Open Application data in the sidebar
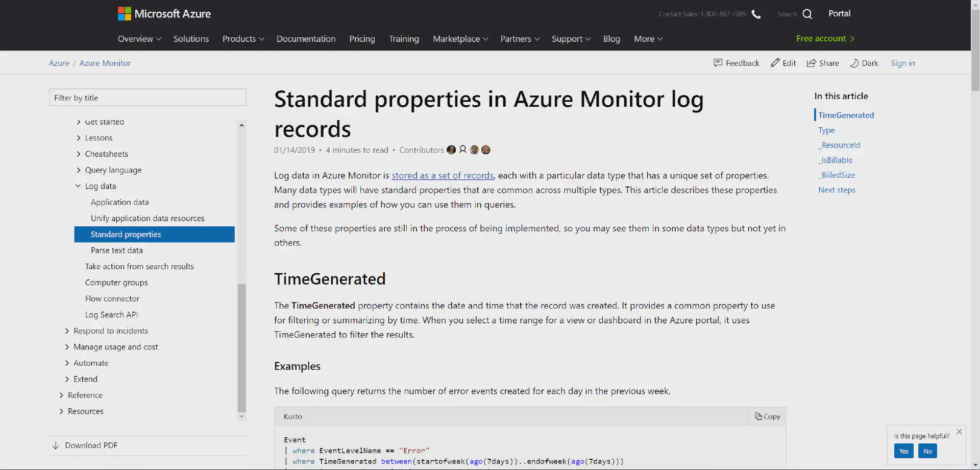Screen dimensions: 980x470 [119, 202]
